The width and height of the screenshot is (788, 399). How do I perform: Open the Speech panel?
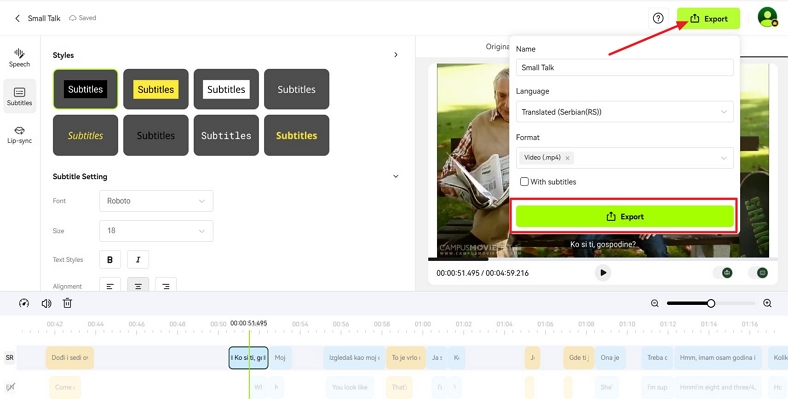pyautogui.click(x=19, y=57)
